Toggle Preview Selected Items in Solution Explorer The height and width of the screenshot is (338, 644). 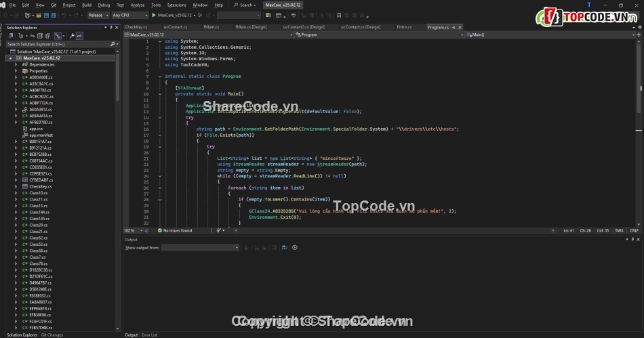80,36
